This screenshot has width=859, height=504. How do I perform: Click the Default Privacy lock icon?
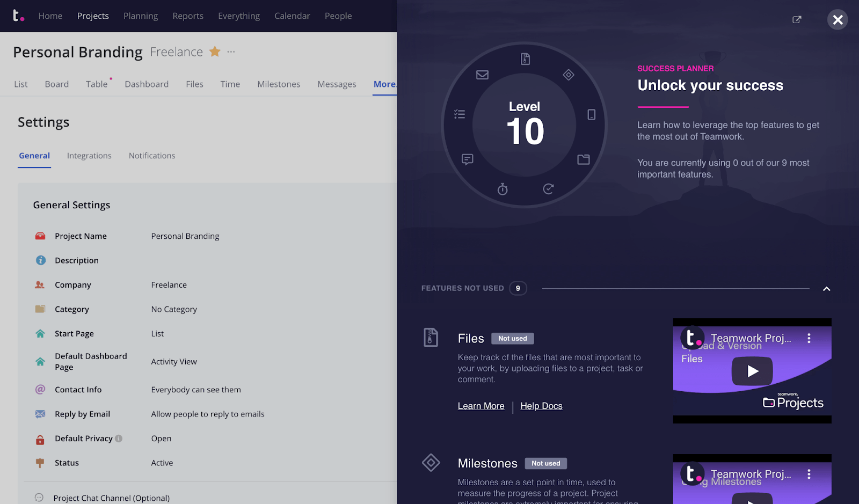click(40, 440)
